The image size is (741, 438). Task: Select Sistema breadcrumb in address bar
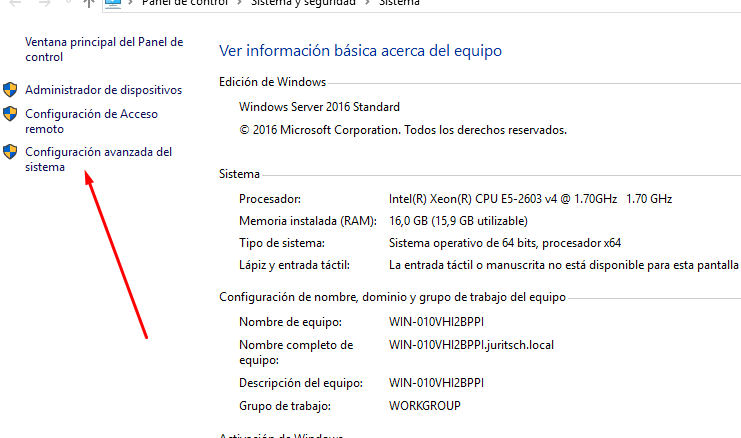(399, 3)
